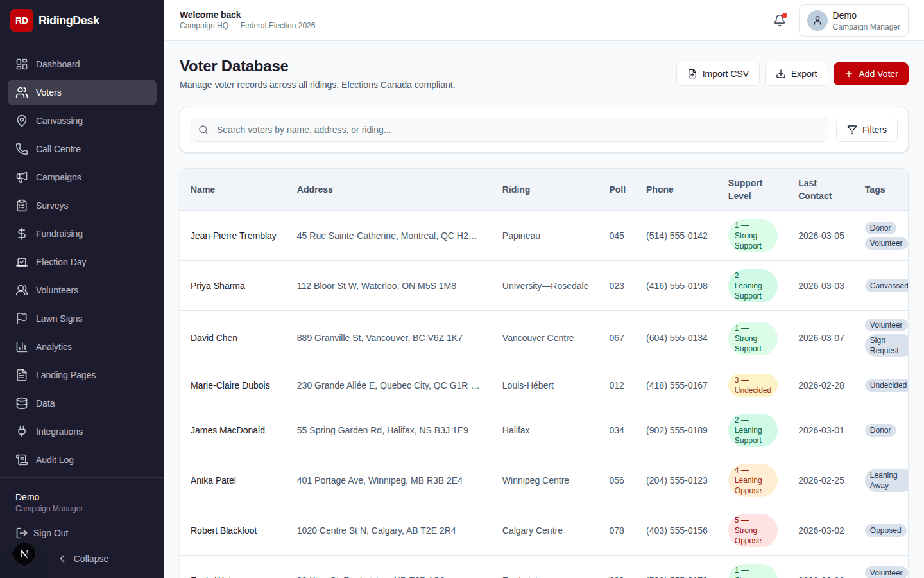Viewport: 924px width, 578px height.
Task: Open the Filters panel
Action: tap(867, 130)
